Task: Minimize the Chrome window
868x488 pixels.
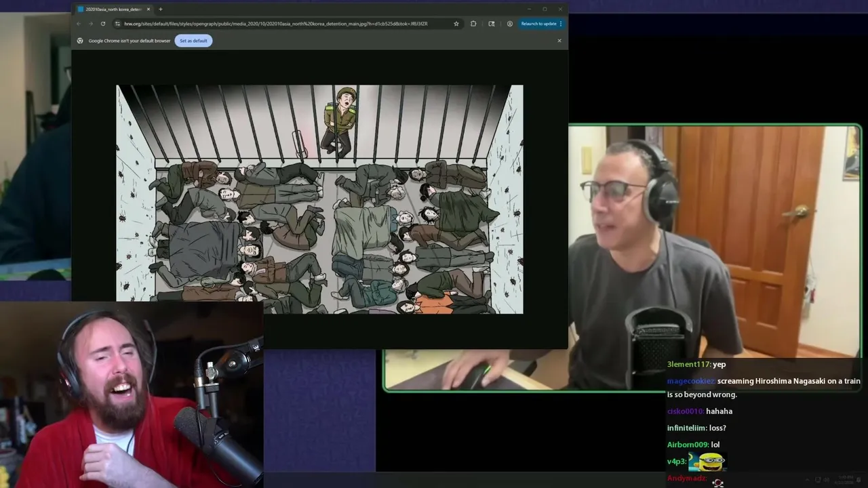Action: tap(529, 9)
